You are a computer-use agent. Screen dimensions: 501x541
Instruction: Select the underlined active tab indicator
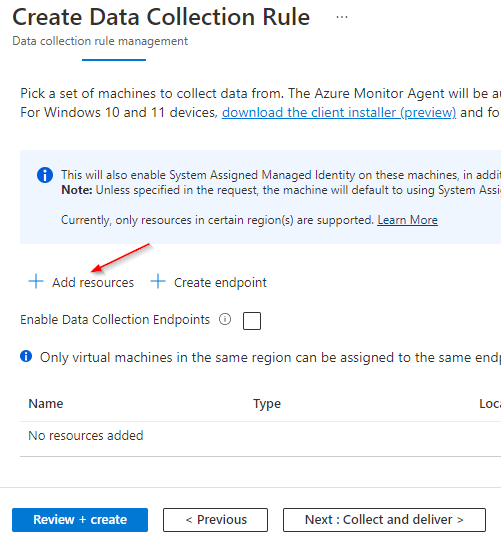tap(114, 60)
